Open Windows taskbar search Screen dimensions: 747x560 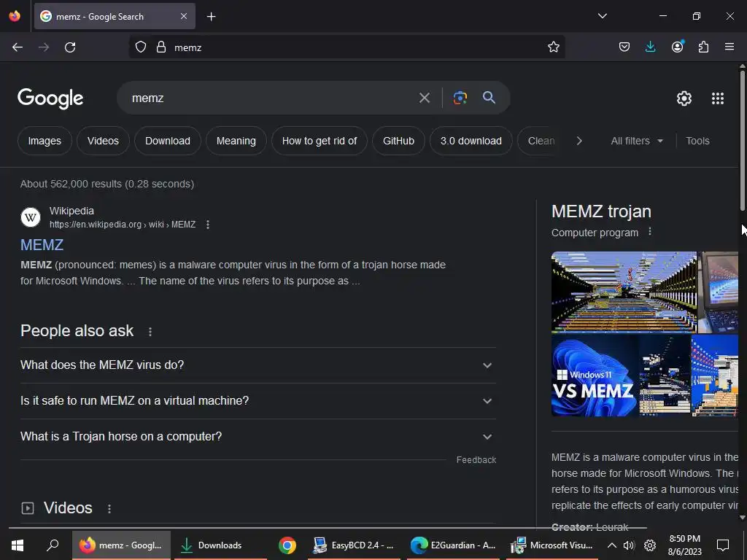pyautogui.click(x=53, y=545)
